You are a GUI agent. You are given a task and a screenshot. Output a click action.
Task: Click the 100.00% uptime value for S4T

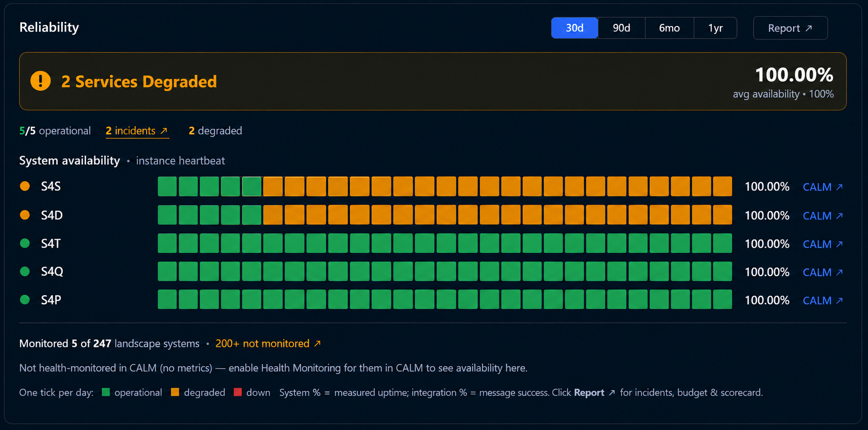(767, 243)
